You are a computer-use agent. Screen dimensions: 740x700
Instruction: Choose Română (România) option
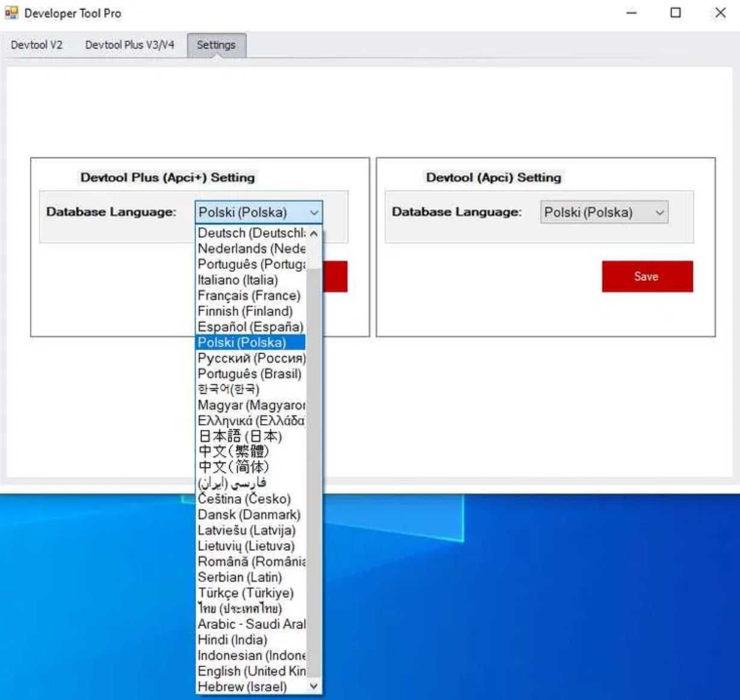251,561
